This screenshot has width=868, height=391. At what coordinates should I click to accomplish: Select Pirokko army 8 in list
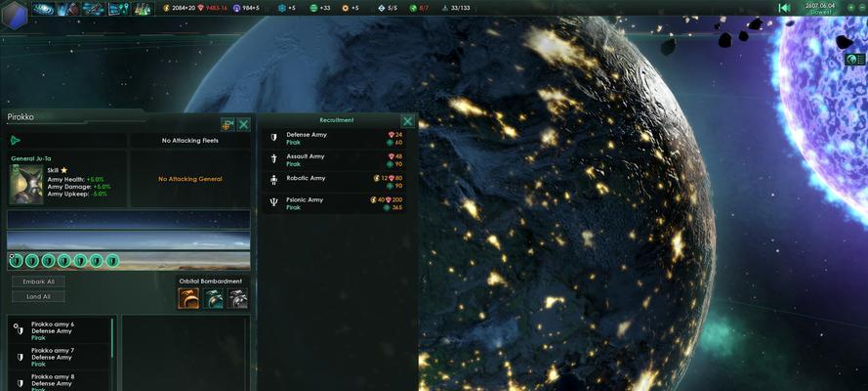point(60,382)
